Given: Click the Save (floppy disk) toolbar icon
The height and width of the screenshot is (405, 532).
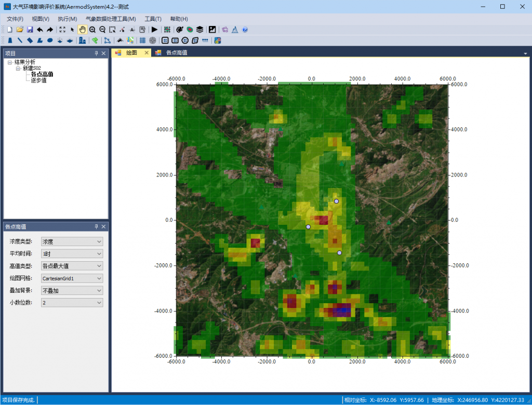Looking at the screenshot, I should [x=30, y=30].
